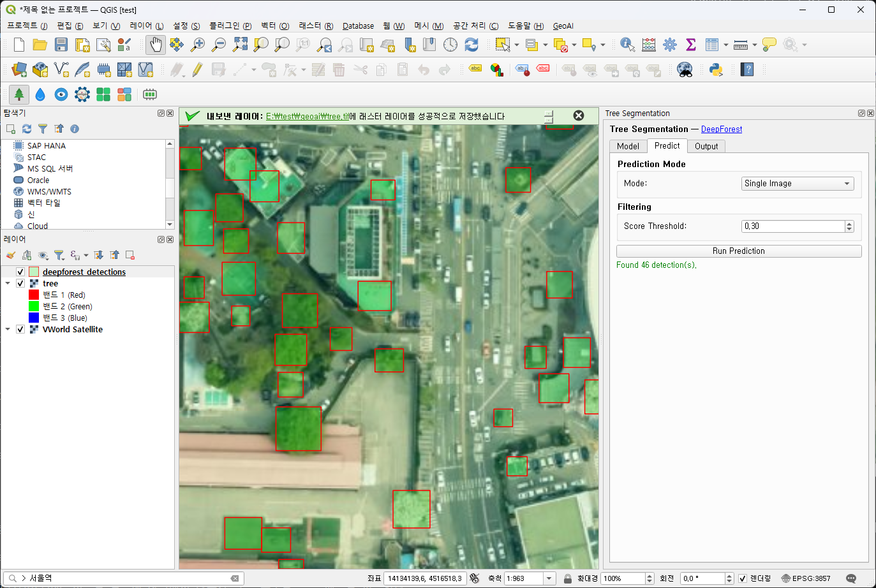
Task: Open the DeepForest hyperlink
Action: pyautogui.click(x=722, y=129)
